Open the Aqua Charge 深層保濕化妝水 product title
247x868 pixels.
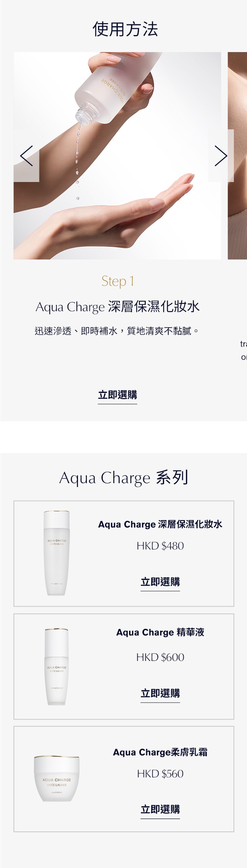[160, 524]
